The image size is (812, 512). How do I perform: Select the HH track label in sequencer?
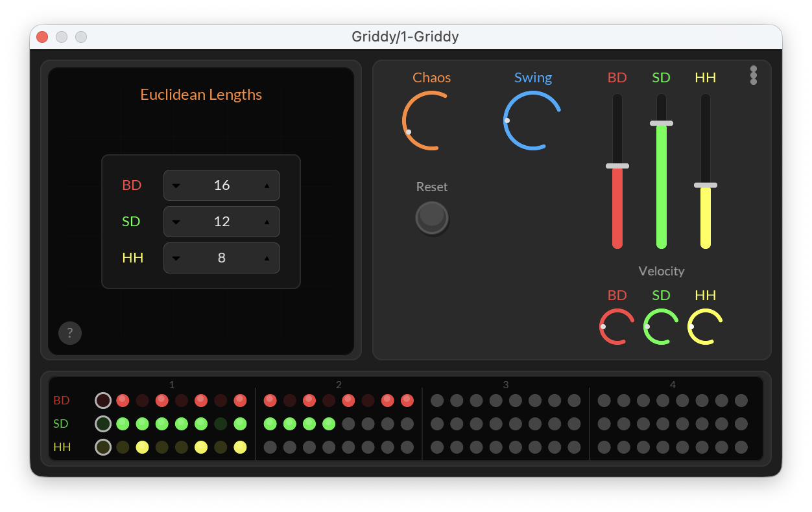(62, 447)
